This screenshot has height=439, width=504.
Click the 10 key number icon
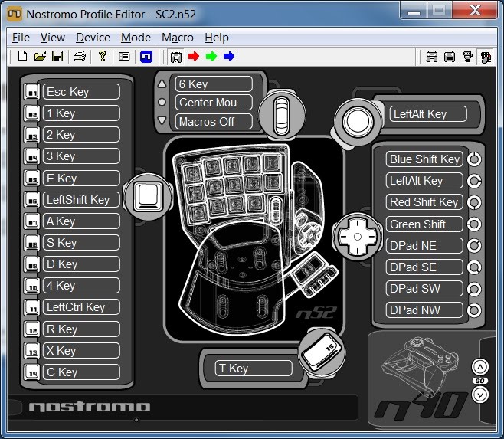click(32, 286)
